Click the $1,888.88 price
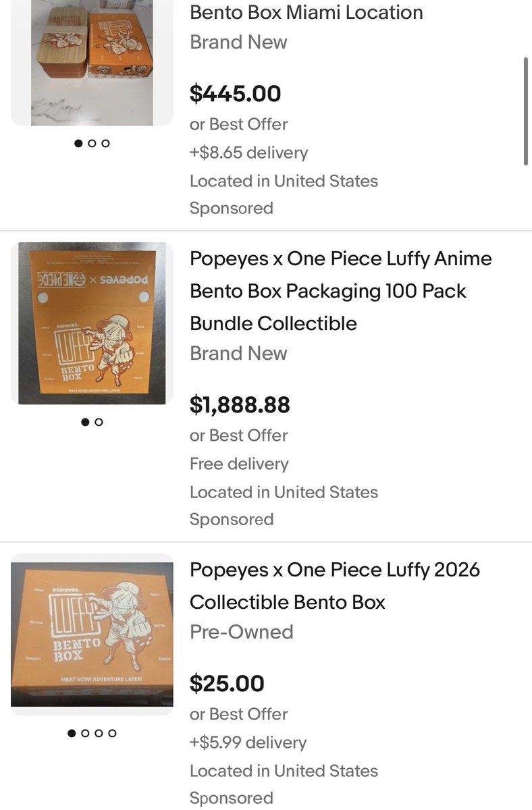Image resolution: width=532 pixels, height=810 pixels. [x=240, y=405]
